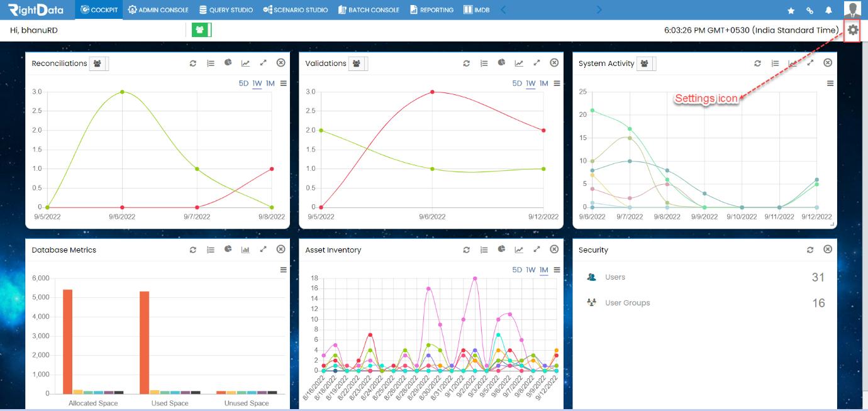868x411 pixels.
Task: Click the favorites star icon
Action: 791,10
